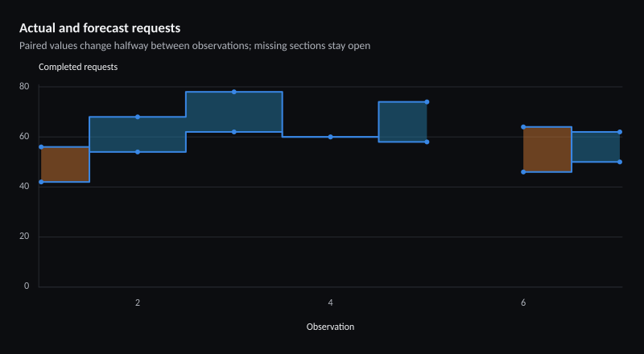Image resolution: width=644 pixels, height=354 pixels.
Task: Click the blue filled band at observation 2
Action: point(138,134)
